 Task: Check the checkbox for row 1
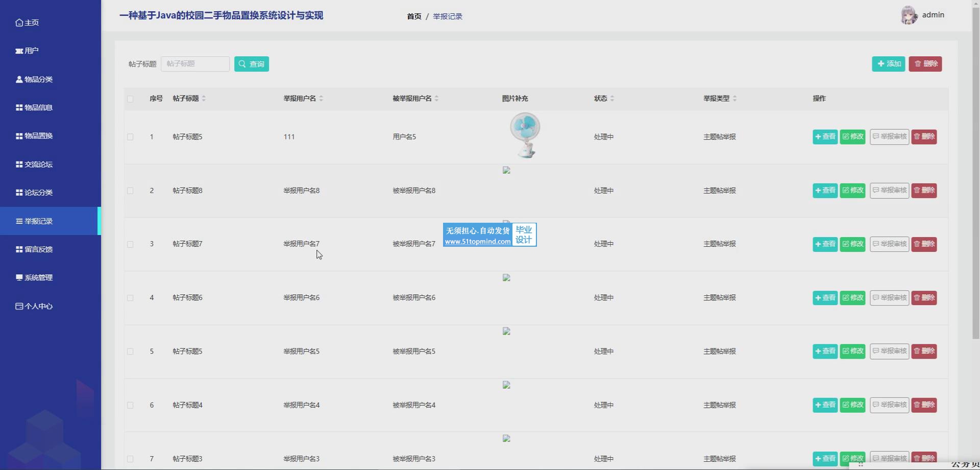tap(130, 137)
